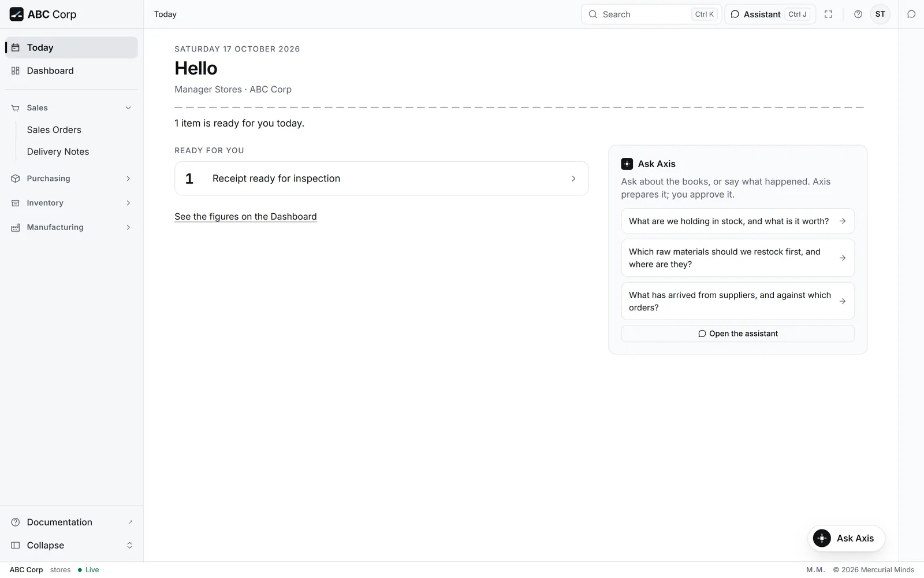924x578 pixels.
Task: Open Sales Orders
Action: click(x=54, y=130)
